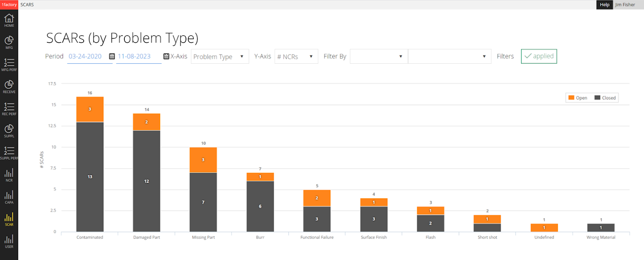Open the HOME sidebar icon

pyautogui.click(x=9, y=20)
